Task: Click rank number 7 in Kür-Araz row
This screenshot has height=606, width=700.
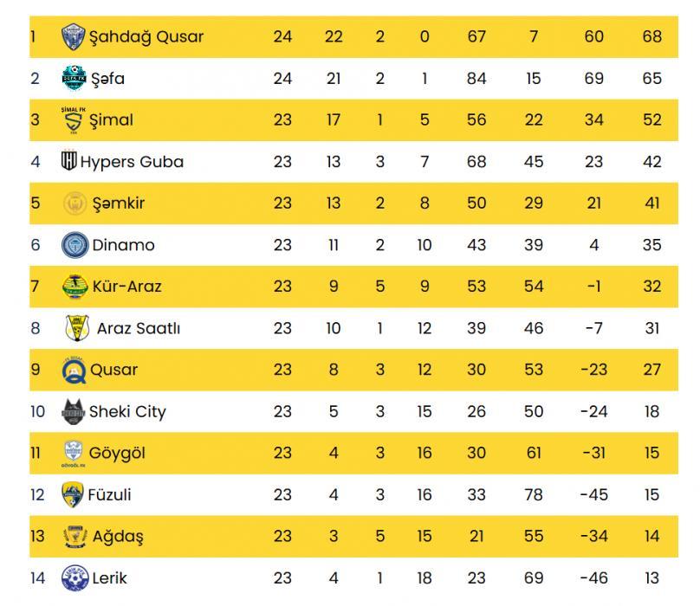Action: (35, 286)
